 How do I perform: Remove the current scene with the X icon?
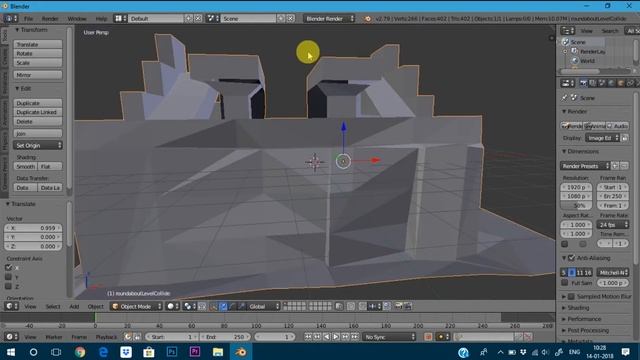290,18
